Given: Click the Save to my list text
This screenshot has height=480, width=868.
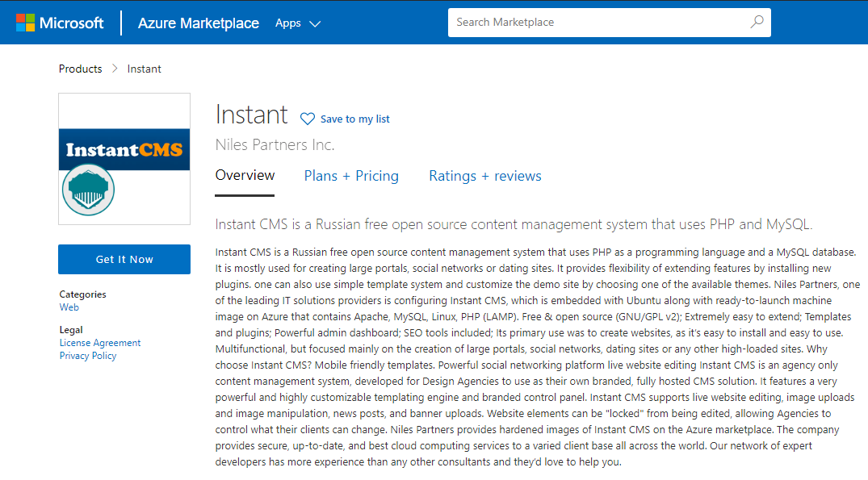Looking at the screenshot, I should 354,119.
